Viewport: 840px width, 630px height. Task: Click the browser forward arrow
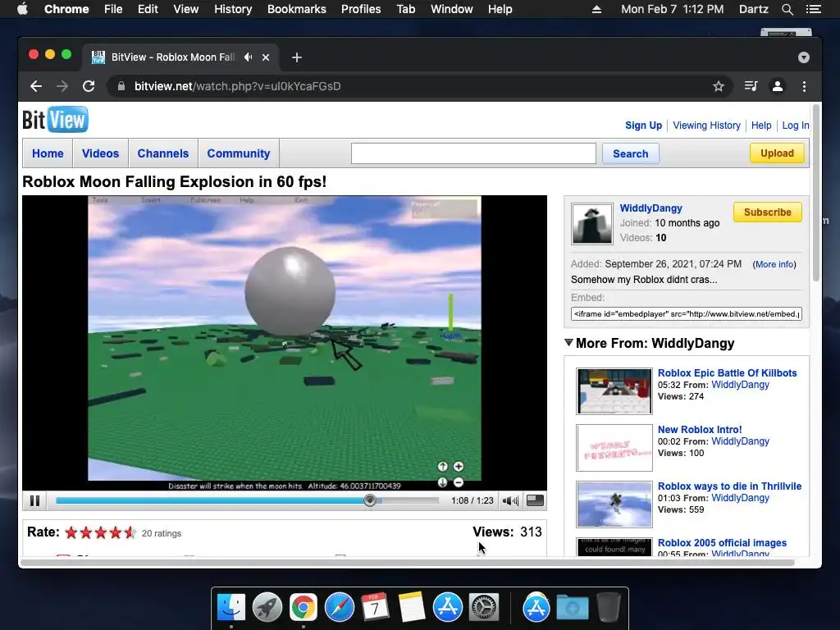point(62,86)
